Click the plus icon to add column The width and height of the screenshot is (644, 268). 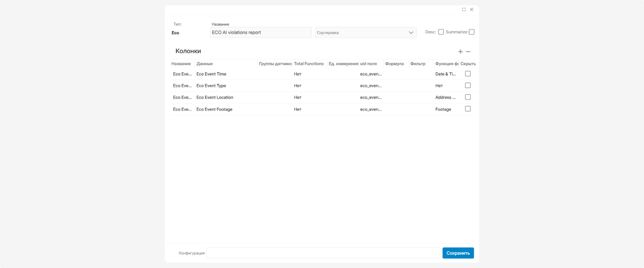[x=460, y=51]
